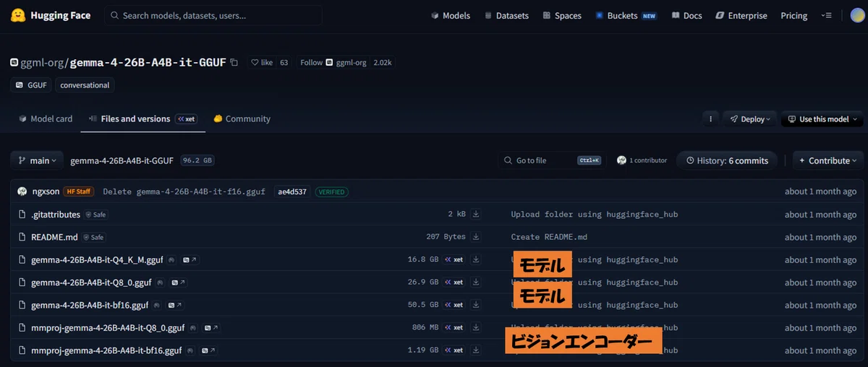Open commit hash ae4d537
The image size is (868, 367).
[x=292, y=192]
